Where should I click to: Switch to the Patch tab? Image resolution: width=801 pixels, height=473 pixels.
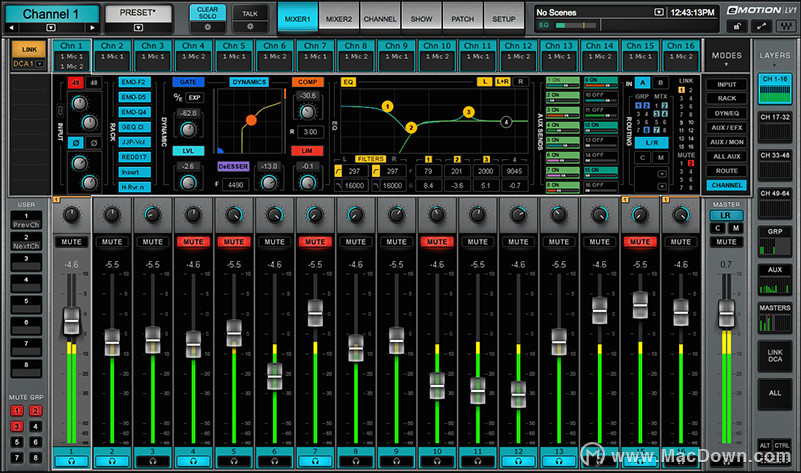(x=462, y=19)
